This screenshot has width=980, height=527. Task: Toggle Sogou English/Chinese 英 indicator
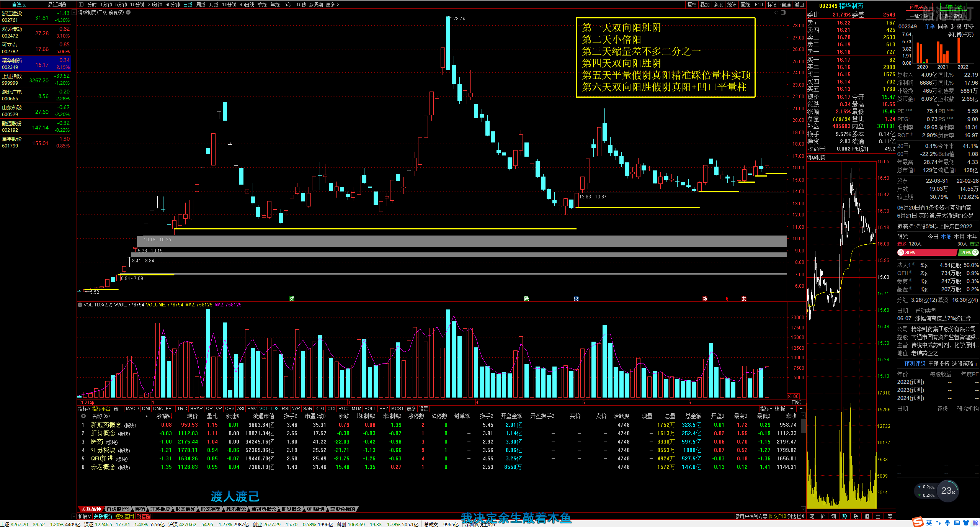click(929, 523)
